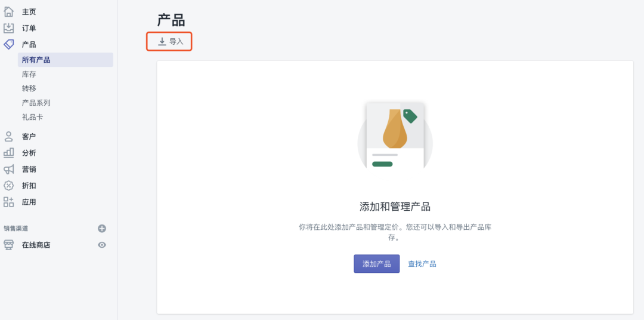
Task: Select the 礼品卡 gift cards item
Action: coord(32,117)
